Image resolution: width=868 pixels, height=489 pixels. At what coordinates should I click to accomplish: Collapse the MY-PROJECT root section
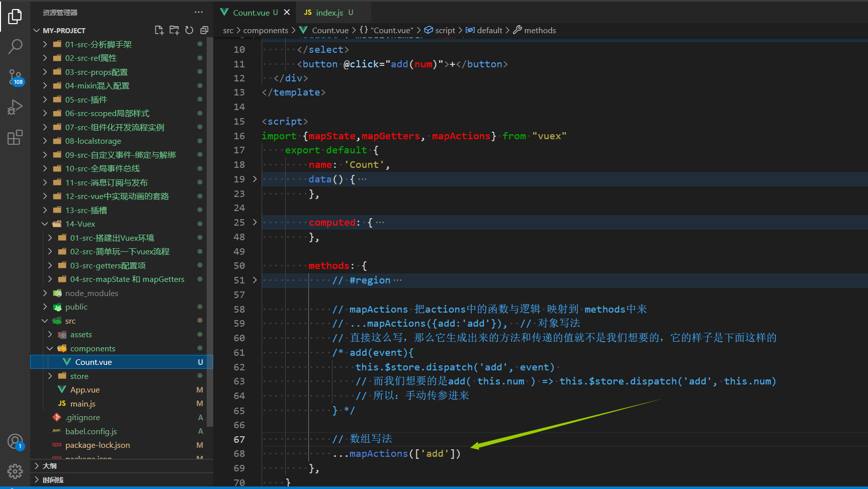[37, 31]
